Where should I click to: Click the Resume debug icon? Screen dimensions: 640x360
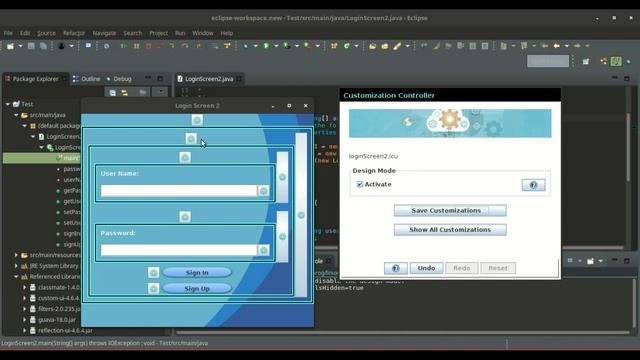click(x=124, y=46)
